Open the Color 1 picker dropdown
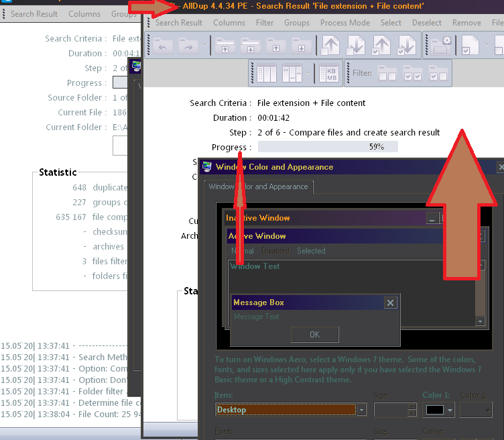Screen dimensions: 504x440 (x=439, y=410)
